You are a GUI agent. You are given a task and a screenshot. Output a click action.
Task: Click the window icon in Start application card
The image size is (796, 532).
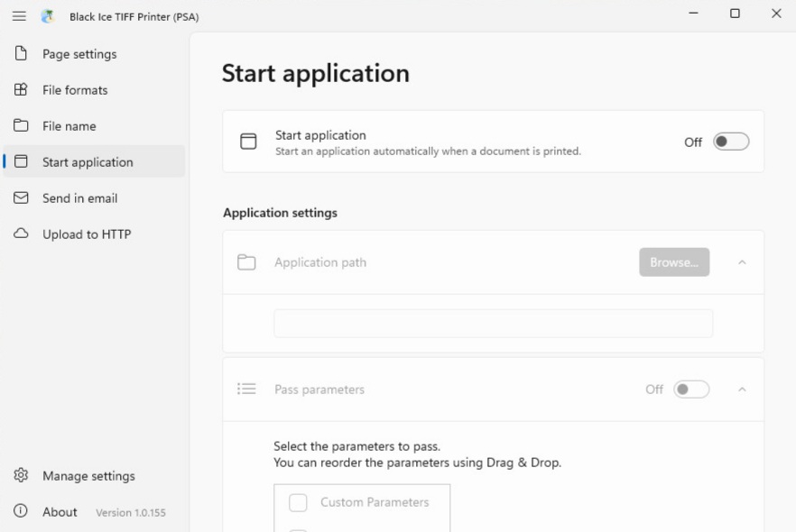pos(248,142)
